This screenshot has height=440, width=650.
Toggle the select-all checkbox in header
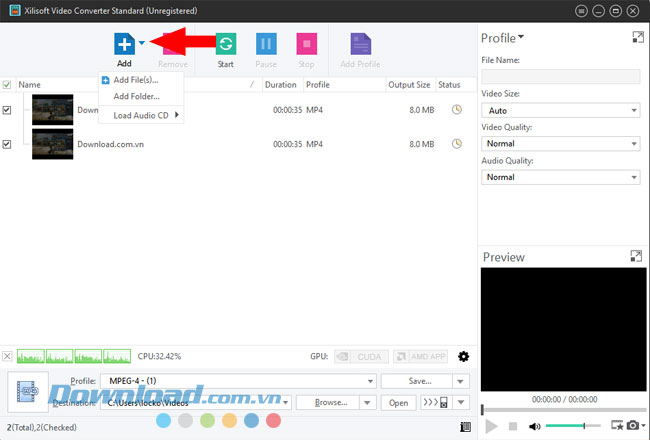pos(7,85)
